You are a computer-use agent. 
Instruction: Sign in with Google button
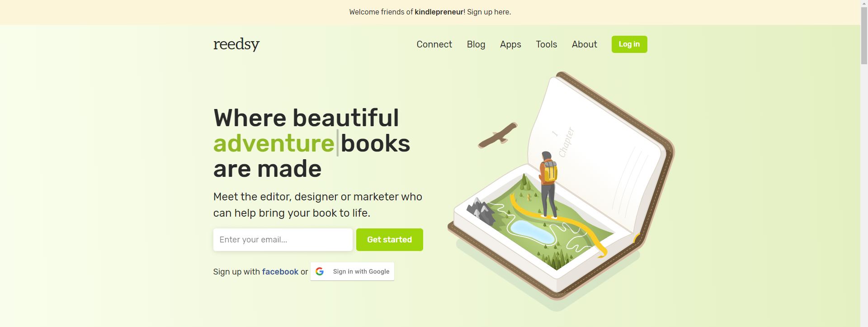pyautogui.click(x=352, y=271)
